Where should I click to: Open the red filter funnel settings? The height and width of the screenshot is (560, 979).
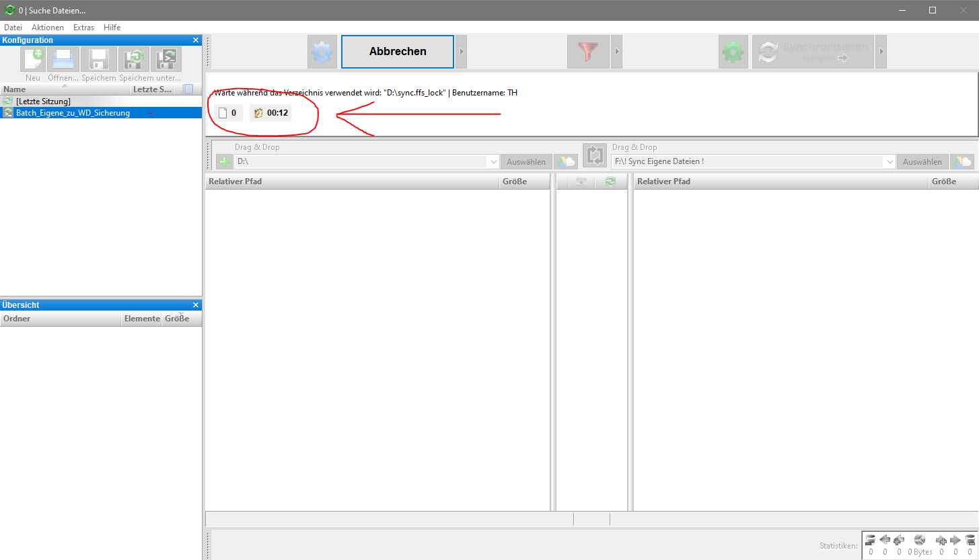click(588, 52)
